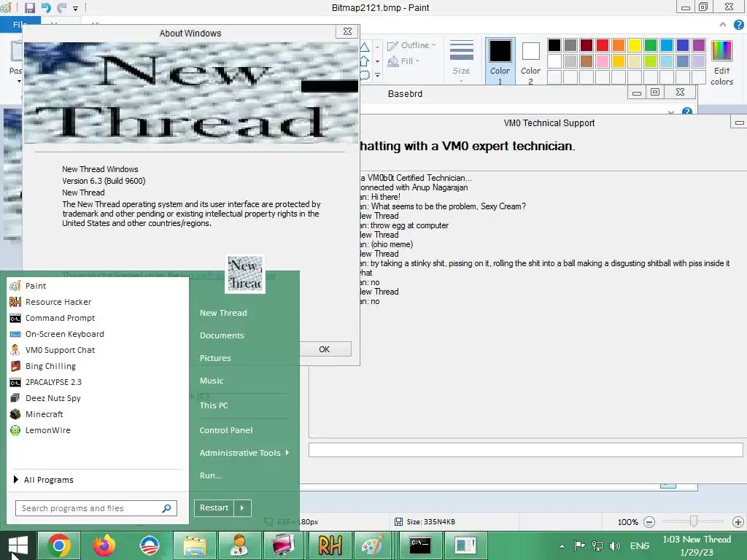Expand the Paint shapes gallery
747x560 pixels.
tap(377, 75)
